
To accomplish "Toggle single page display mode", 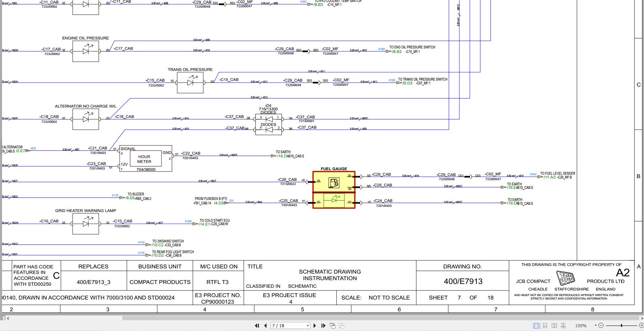I will pyautogui.click(x=536, y=325).
